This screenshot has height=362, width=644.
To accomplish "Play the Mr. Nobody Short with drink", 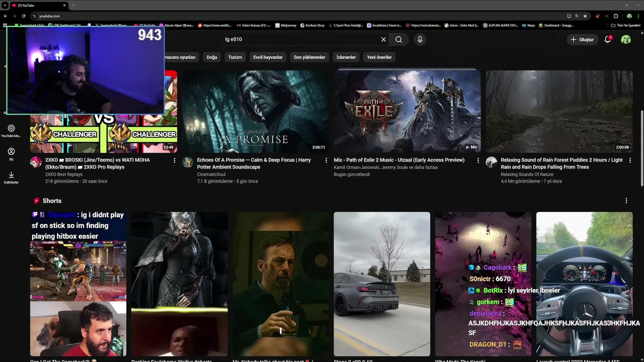I will [281, 284].
